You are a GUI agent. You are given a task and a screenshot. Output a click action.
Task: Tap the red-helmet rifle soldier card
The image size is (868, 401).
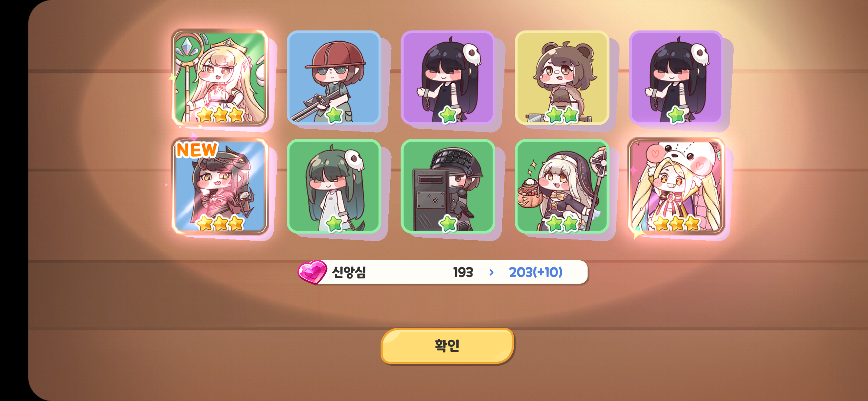pos(334,77)
